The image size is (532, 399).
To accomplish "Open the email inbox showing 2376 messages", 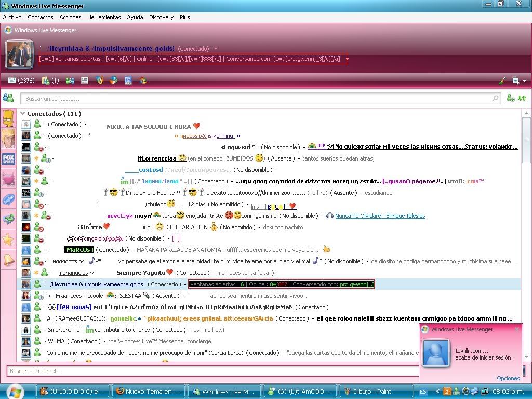I will point(21,81).
